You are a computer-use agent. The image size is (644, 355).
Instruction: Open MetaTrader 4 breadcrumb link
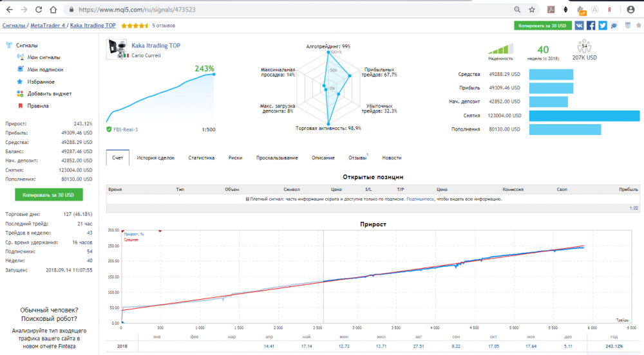click(x=48, y=26)
